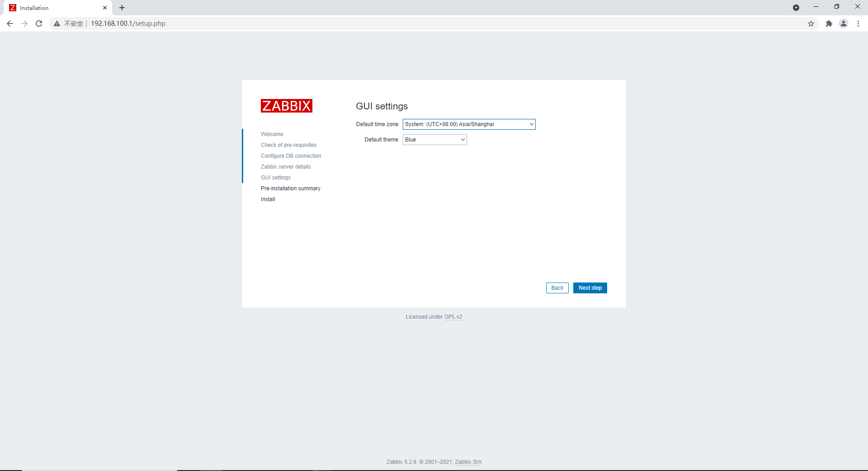
Task: Click the browser back arrow
Action: point(10,24)
